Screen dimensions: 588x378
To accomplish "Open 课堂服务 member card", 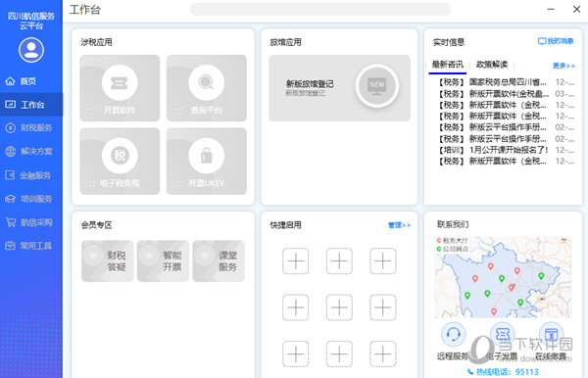I will point(219,260).
